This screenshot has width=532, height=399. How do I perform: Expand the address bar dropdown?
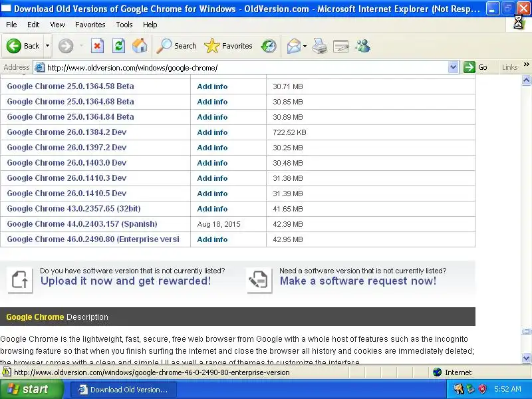453,67
